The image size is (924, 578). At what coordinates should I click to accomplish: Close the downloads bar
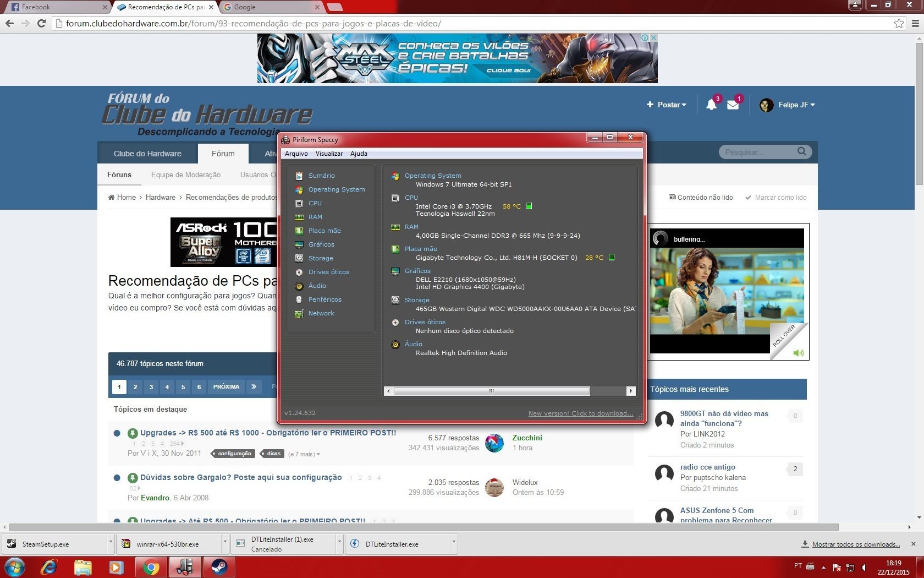[913, 544]
